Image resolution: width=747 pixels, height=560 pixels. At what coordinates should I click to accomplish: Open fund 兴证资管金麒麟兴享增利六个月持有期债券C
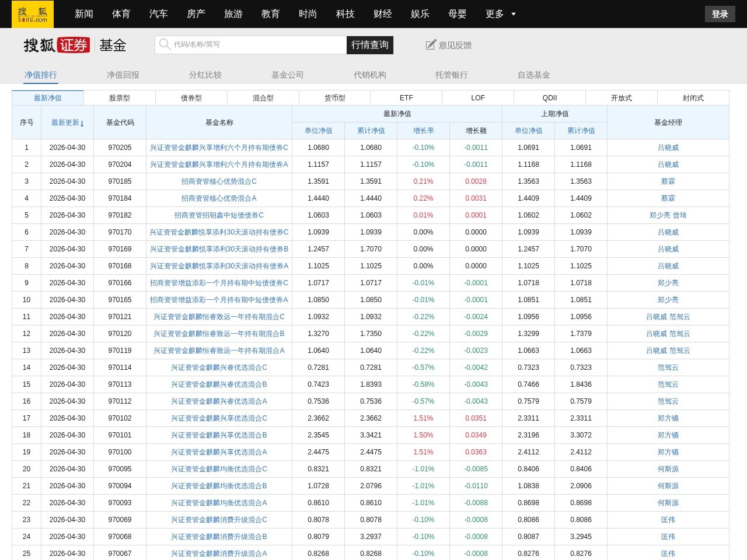[x=219, y=148]
